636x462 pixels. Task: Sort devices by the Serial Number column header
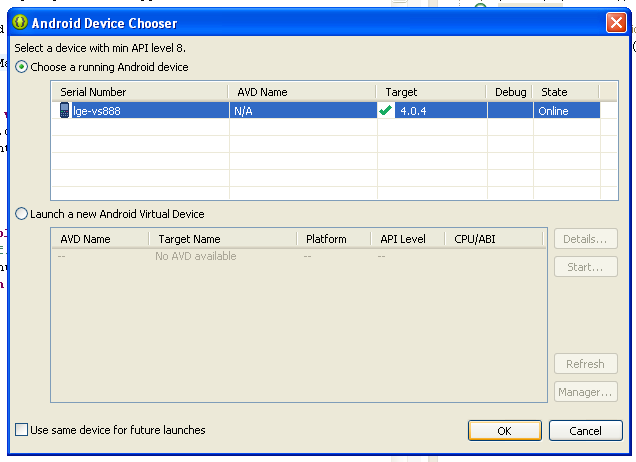tap(140, 92)
